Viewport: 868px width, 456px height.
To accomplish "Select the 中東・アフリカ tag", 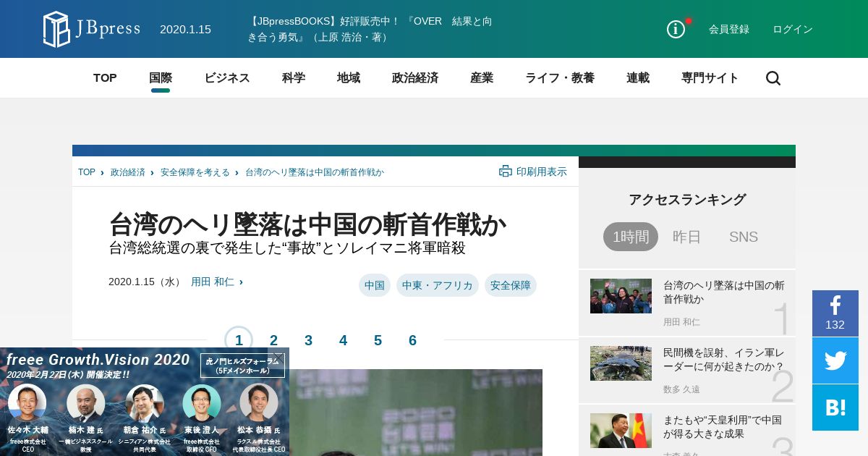I will 438,285.
